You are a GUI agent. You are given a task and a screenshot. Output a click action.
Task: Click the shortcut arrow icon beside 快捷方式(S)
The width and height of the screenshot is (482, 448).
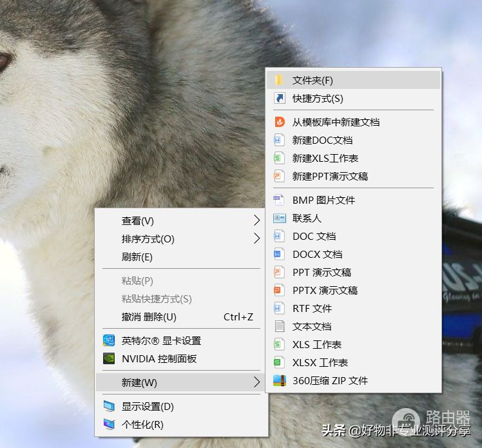click(x=279, y=99)
